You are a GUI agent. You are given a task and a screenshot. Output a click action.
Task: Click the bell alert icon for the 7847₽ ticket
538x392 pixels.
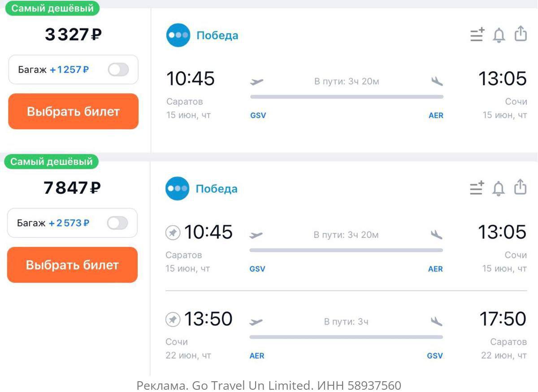[498, 188]
